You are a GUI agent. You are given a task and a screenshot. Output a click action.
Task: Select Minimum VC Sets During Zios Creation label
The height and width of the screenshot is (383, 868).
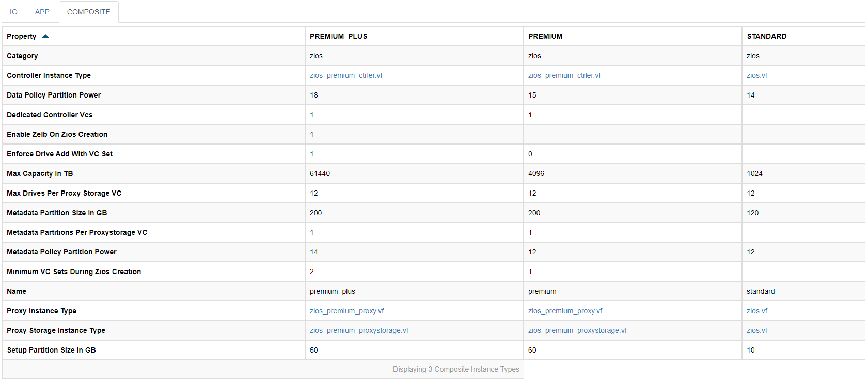[74, 272]
